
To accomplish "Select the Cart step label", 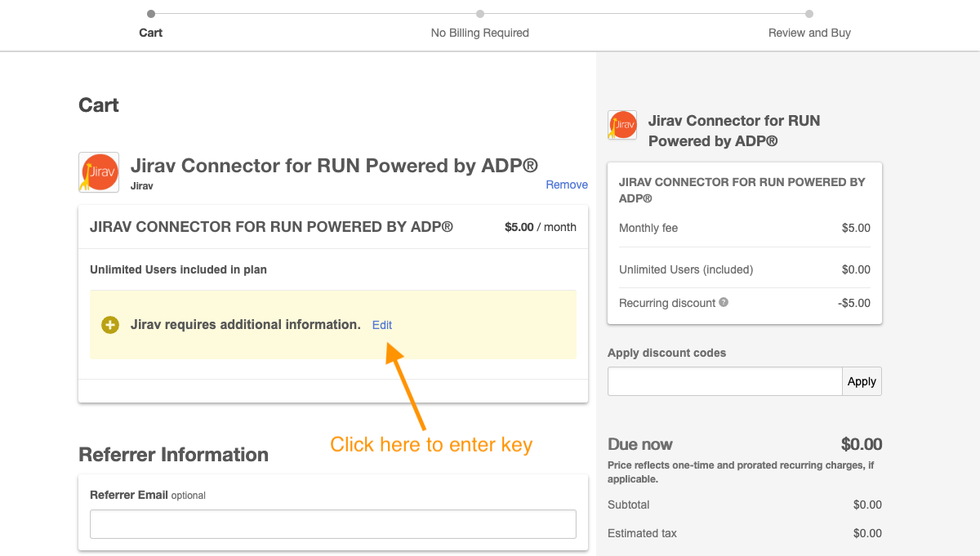I will pyautogui.click(x=150, y=33).
